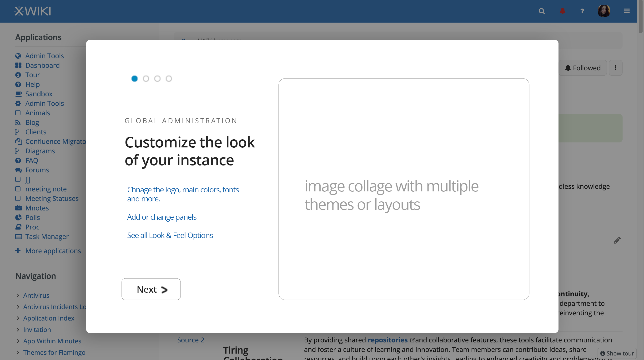Open See all Look & Feel Options link

click(x=170, y=235)
